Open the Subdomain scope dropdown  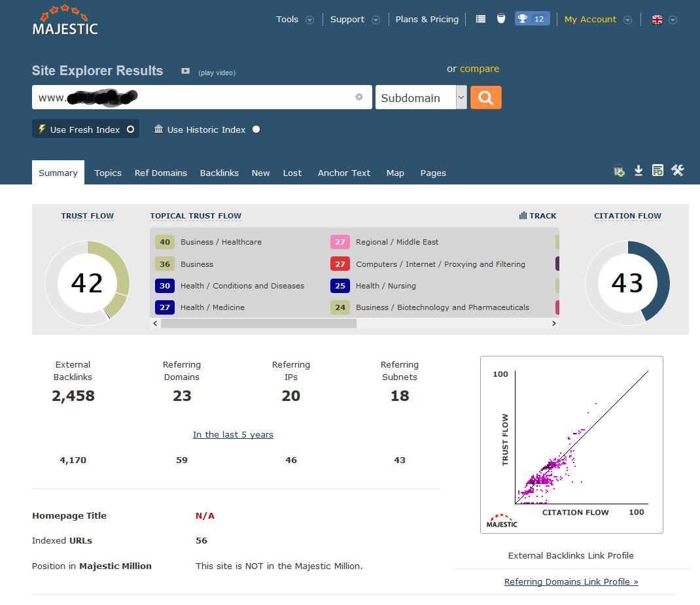tap(421, 97)
